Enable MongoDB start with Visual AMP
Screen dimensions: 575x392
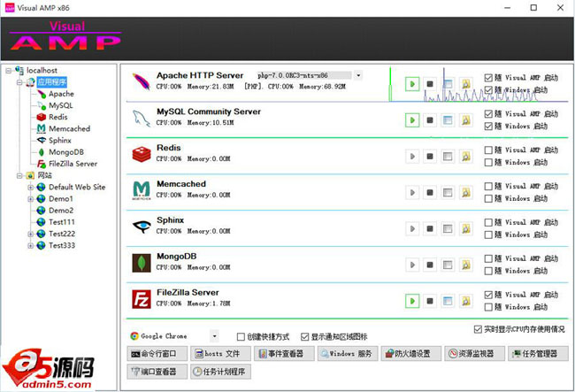[x=488, y=258]
